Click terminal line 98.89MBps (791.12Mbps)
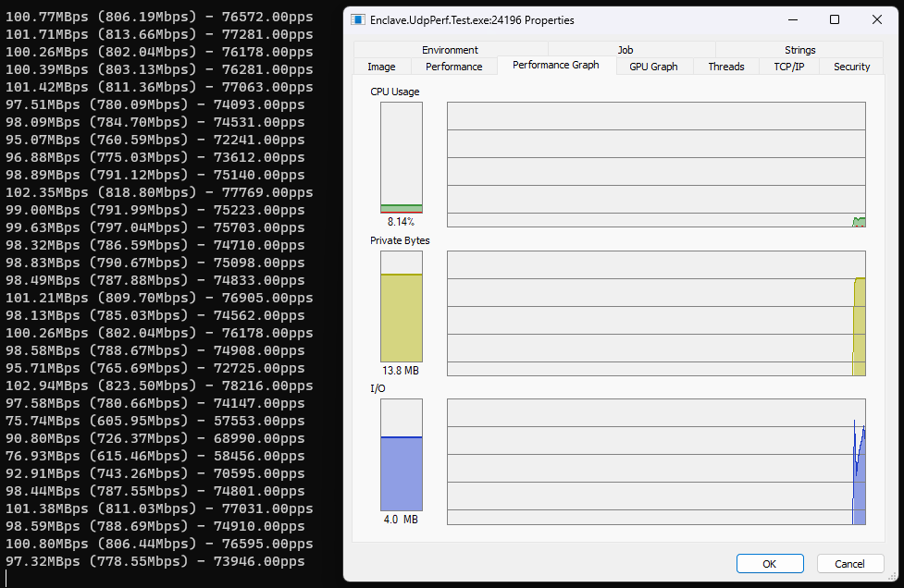The width and height of the screenshot is (904, 588). [x=155, y=175]
